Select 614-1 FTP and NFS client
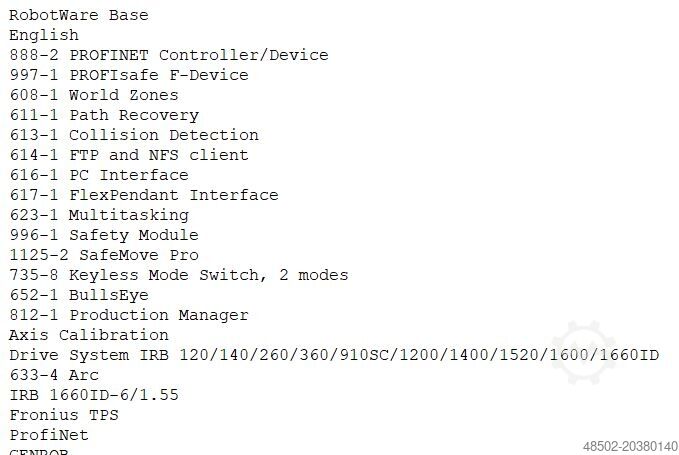 129,155
